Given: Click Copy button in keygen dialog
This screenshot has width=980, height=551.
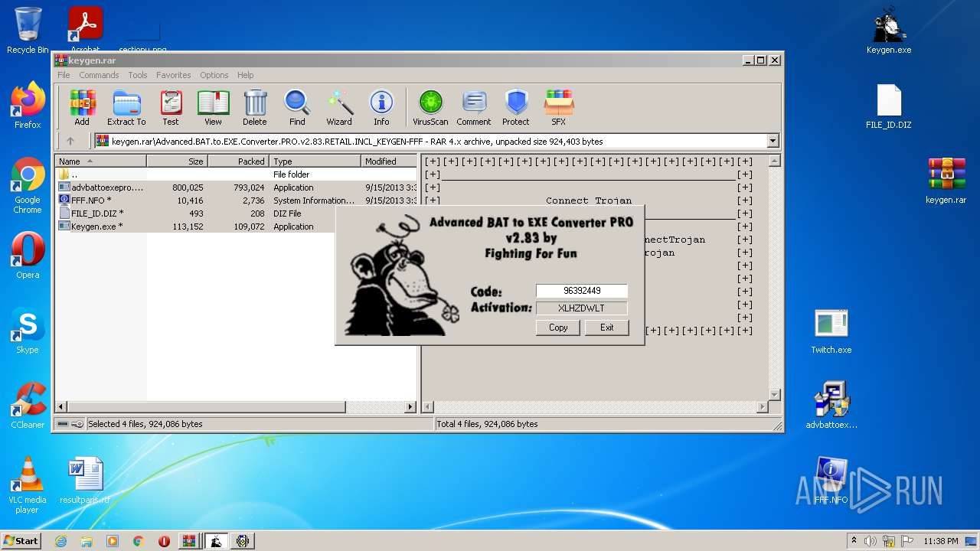Looking at the screenshot, I should pos(558,327).
